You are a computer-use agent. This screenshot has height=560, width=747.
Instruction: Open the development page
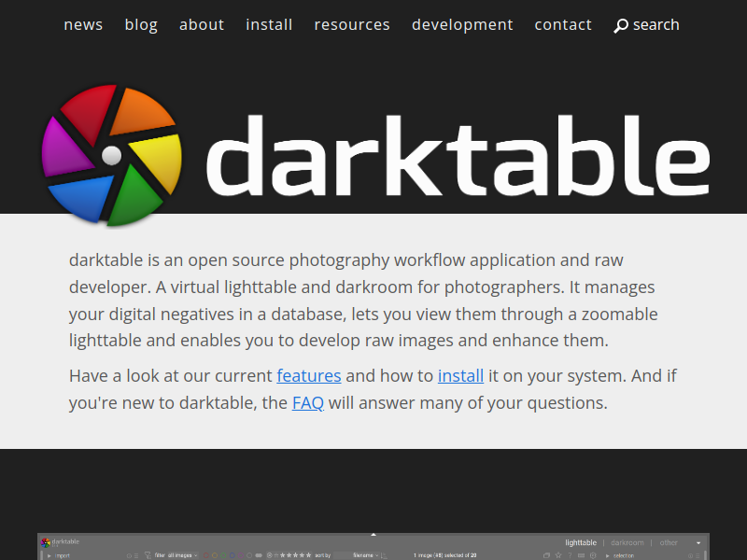click(462, 25)
